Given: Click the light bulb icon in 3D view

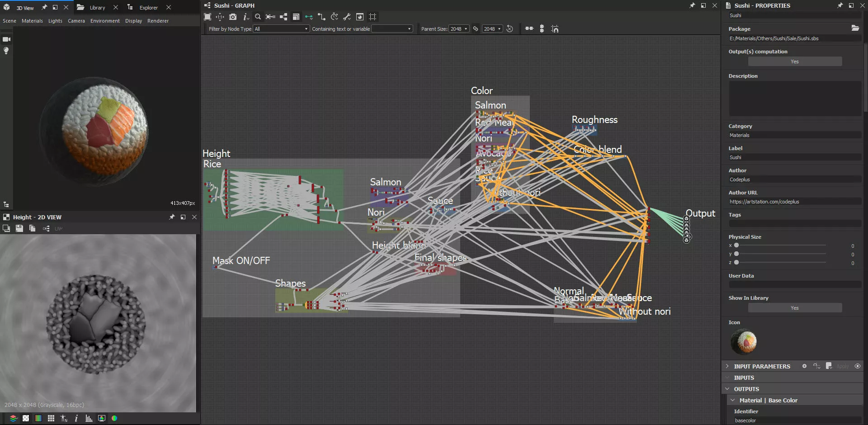Looking at the screenshot, I should (x=6, y=51).
